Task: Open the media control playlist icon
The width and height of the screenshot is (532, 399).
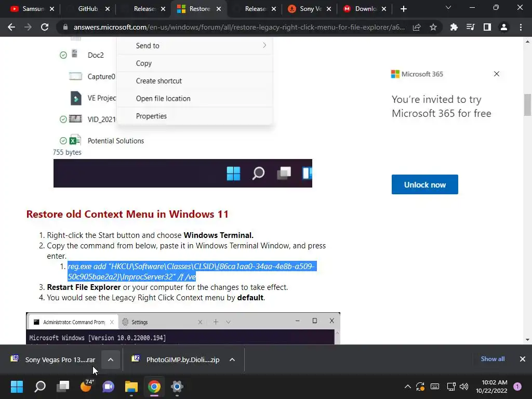Action: (471, 27)
